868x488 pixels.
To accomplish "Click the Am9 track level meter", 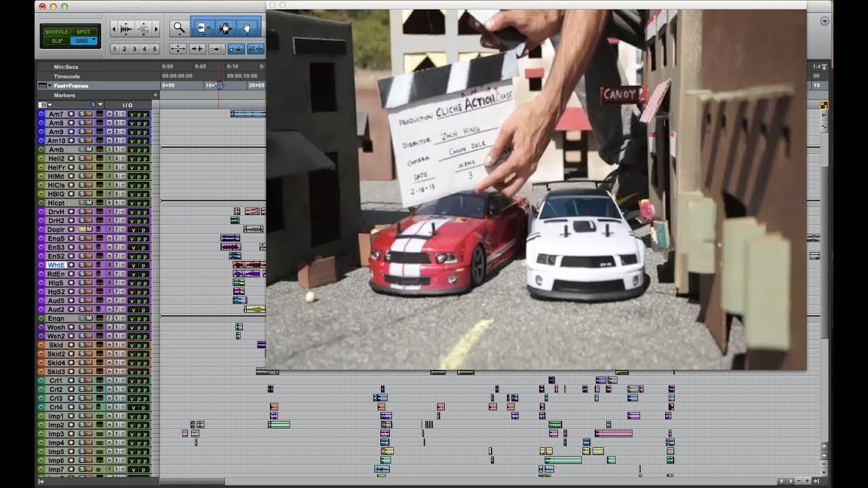I will click(100, 131).
